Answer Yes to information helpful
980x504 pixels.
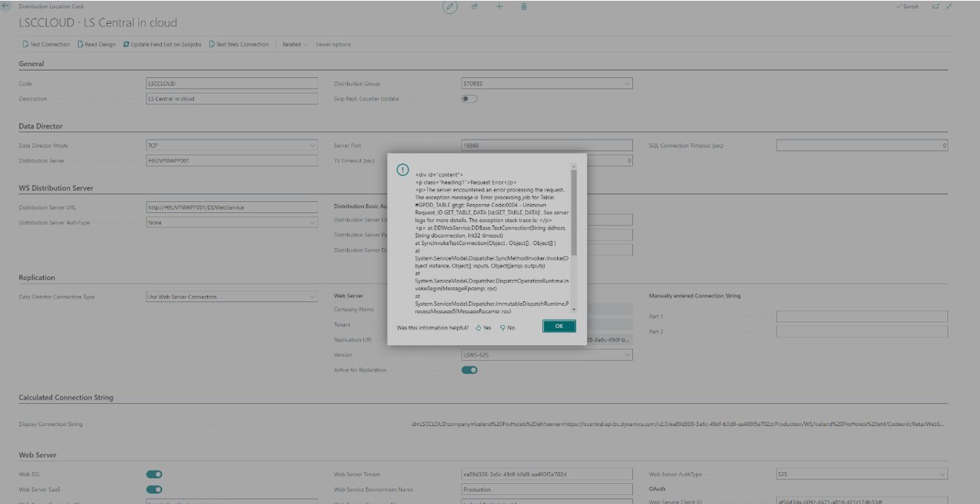pyautogui.click(x=483, y=327)
